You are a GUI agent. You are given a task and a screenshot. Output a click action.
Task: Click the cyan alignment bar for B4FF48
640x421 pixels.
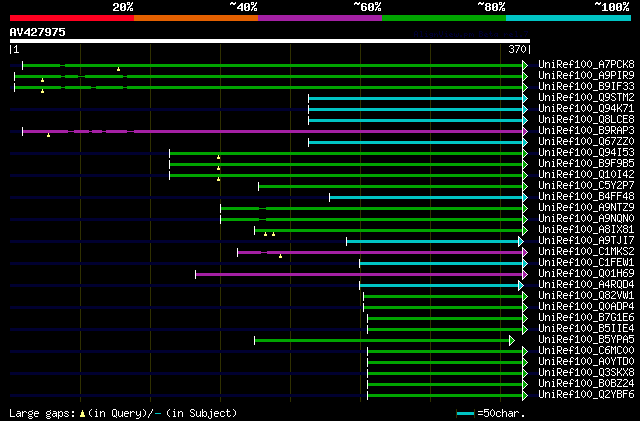(x=426, y=198)
